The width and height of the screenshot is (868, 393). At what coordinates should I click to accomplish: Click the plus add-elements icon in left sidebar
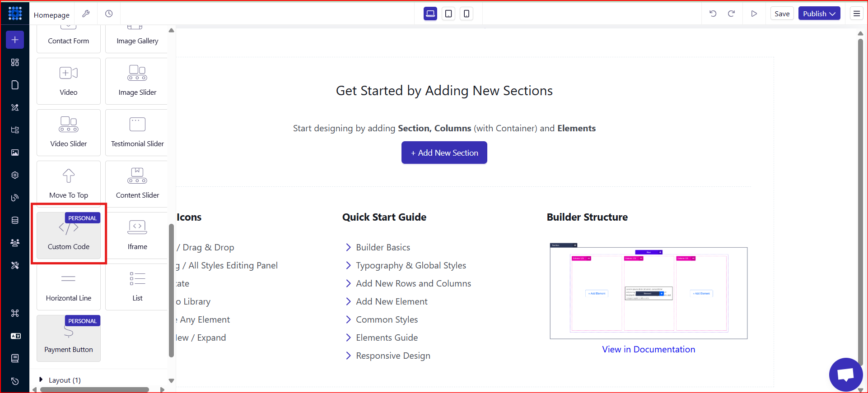click(x=15, y=40)
